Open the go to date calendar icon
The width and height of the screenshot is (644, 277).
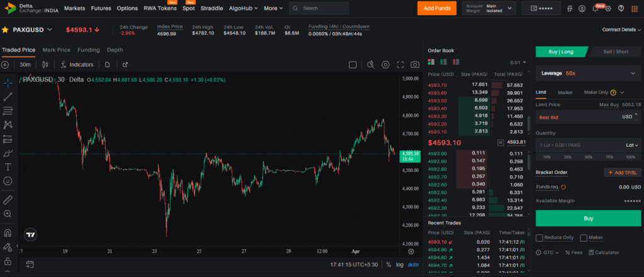coord(30,264)
